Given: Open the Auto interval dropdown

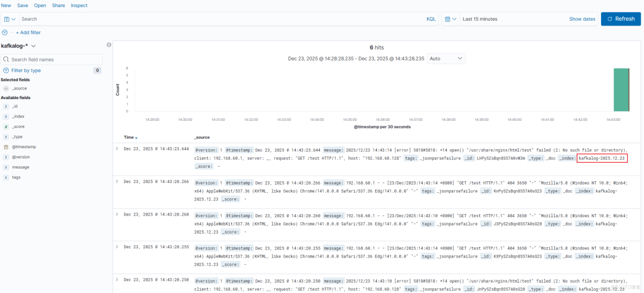Looking at the screenshot, I should [447, 58].
